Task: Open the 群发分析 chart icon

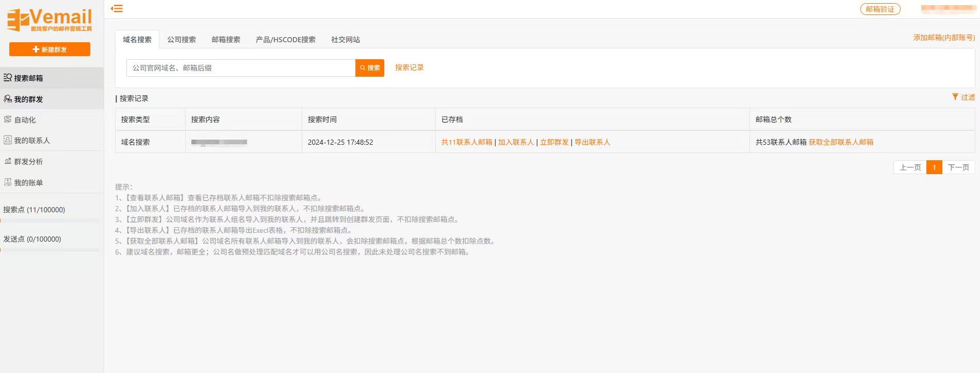Action: click(8, 161)
